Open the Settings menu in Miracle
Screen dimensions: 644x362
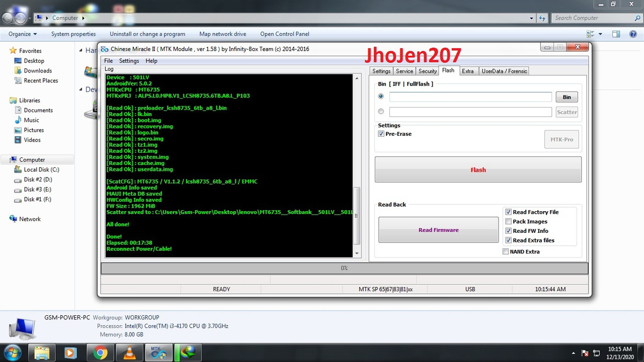(x=129, y=61)
